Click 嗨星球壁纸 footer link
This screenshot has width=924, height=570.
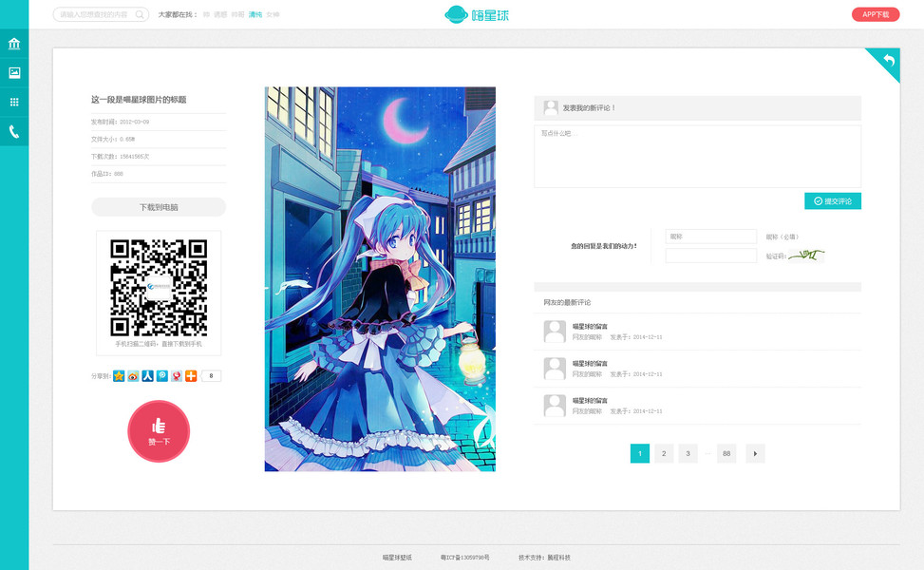(x=397, y=557)
